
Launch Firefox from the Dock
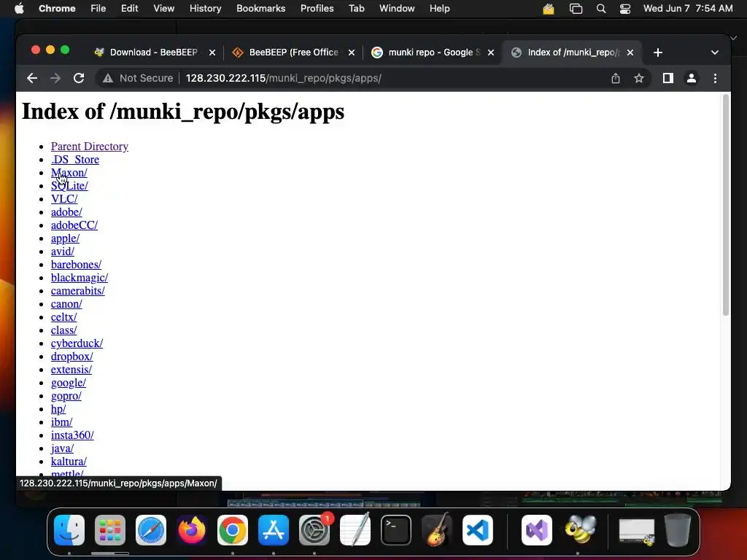[192, 530]
